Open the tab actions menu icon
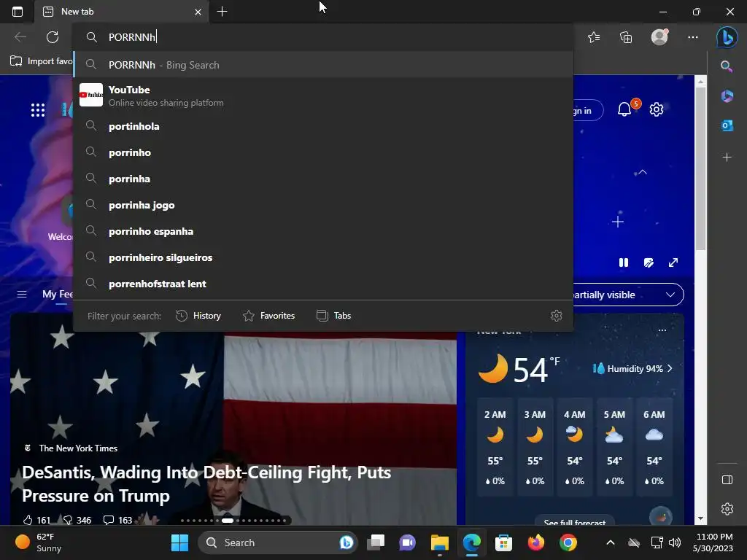 18,12
